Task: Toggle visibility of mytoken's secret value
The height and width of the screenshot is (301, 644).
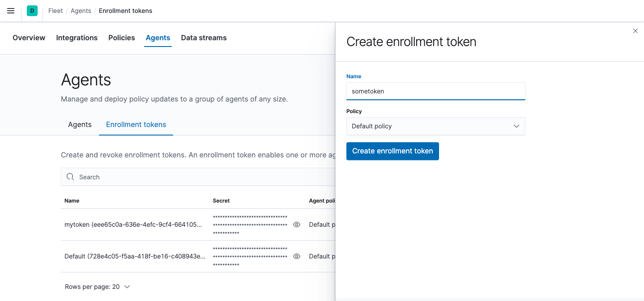Action: coord(297,225)
